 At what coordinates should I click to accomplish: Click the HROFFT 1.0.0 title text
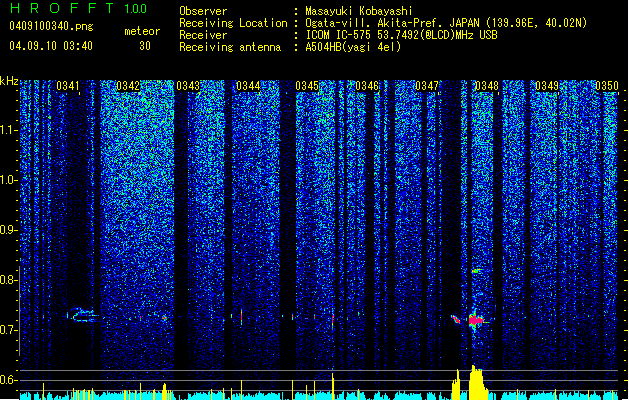(78, 8)
